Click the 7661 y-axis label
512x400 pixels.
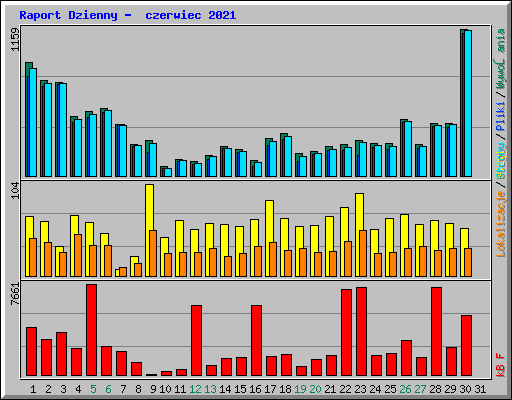click(x=15, y=294)
